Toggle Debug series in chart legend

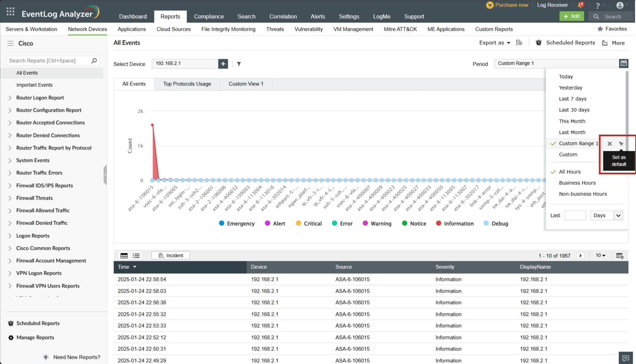click(x=496, y=224)
